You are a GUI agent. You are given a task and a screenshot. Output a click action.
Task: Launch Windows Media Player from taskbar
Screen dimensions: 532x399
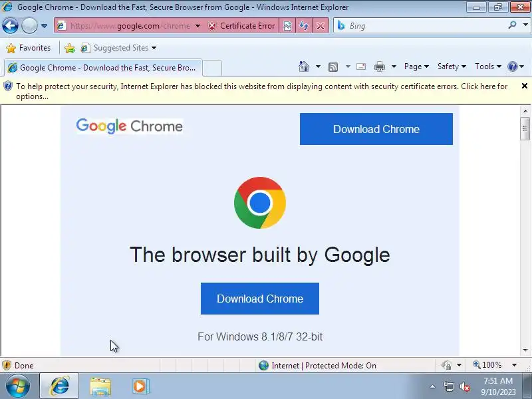(140, 386)
